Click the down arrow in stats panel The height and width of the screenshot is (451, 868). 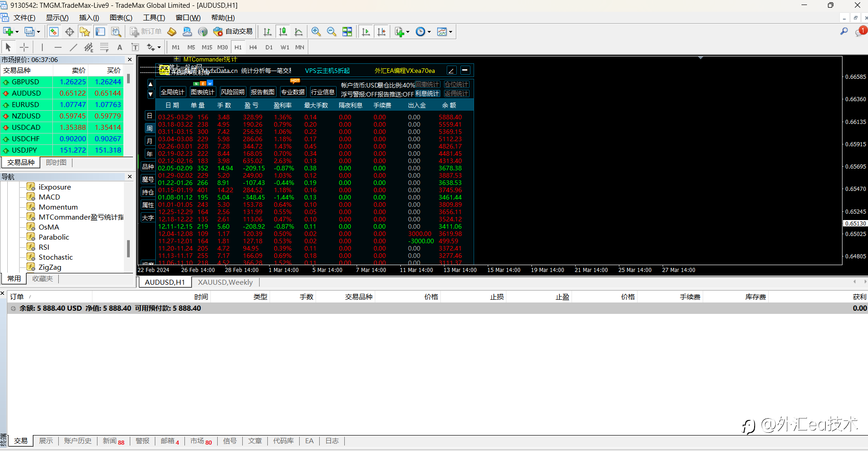[x=151, y=94]
